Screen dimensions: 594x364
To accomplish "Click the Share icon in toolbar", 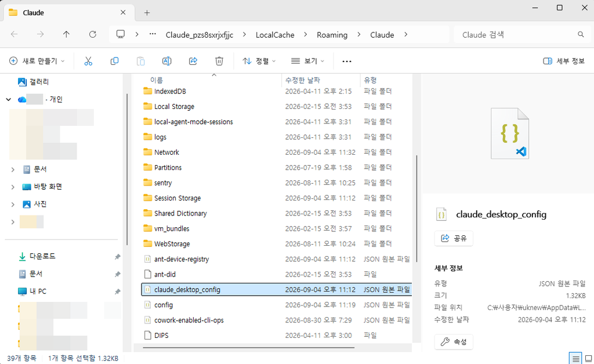I will (x=193, y=61).
